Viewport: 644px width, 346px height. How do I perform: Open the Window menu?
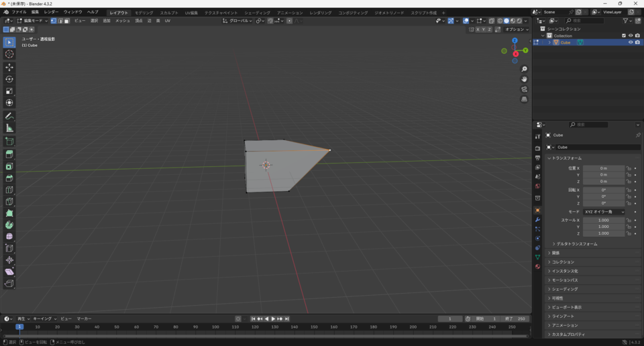pyautogui.click(x=72, y=12)
